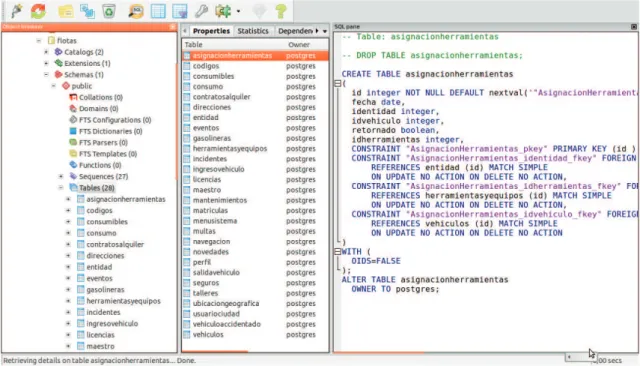Open the Dependencies tab
The image size is (640, 366).
[295, 31]
